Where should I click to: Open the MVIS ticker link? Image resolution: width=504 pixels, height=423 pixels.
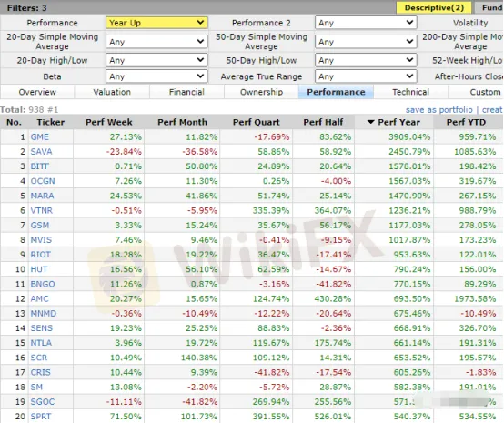coord(41,240)
